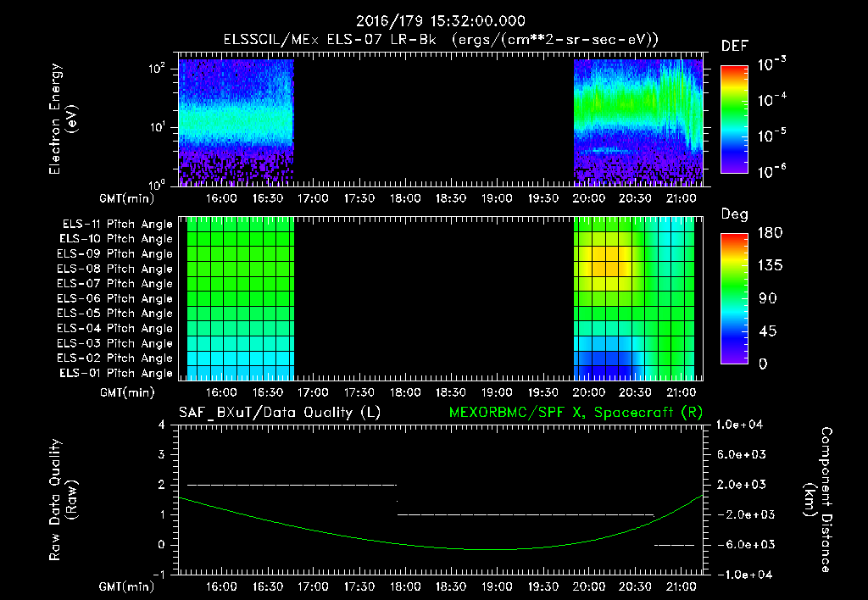
Task: Click the ELS-01 Pitch Angle row label
Action: (116, 373)
